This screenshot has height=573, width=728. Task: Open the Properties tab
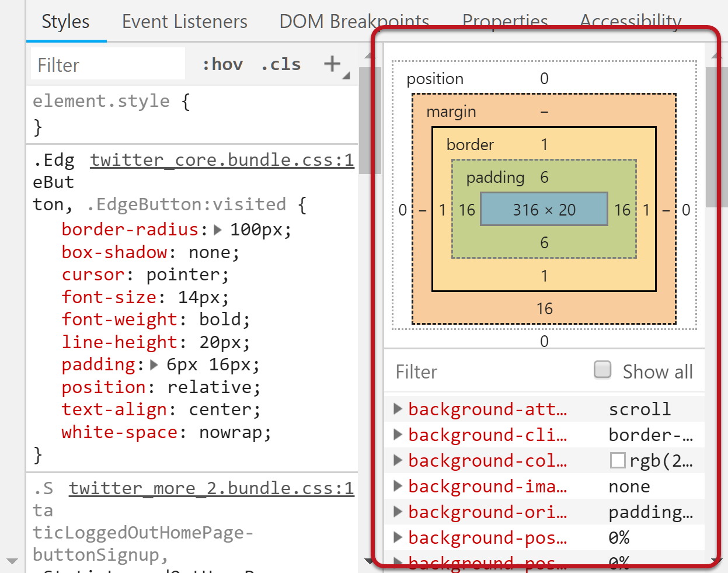(504, 21)
